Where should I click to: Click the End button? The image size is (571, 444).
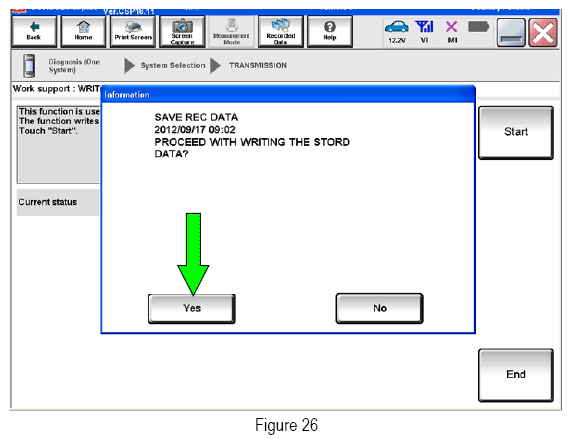(x=516, y=375)
